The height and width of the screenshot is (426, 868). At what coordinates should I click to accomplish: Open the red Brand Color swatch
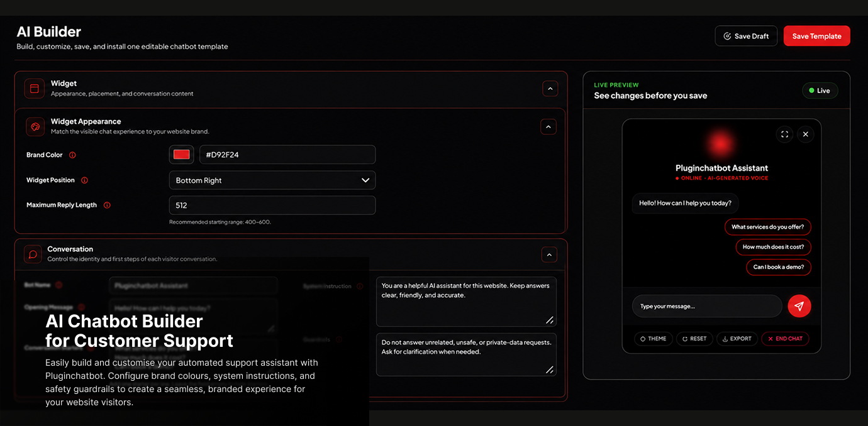182,155
